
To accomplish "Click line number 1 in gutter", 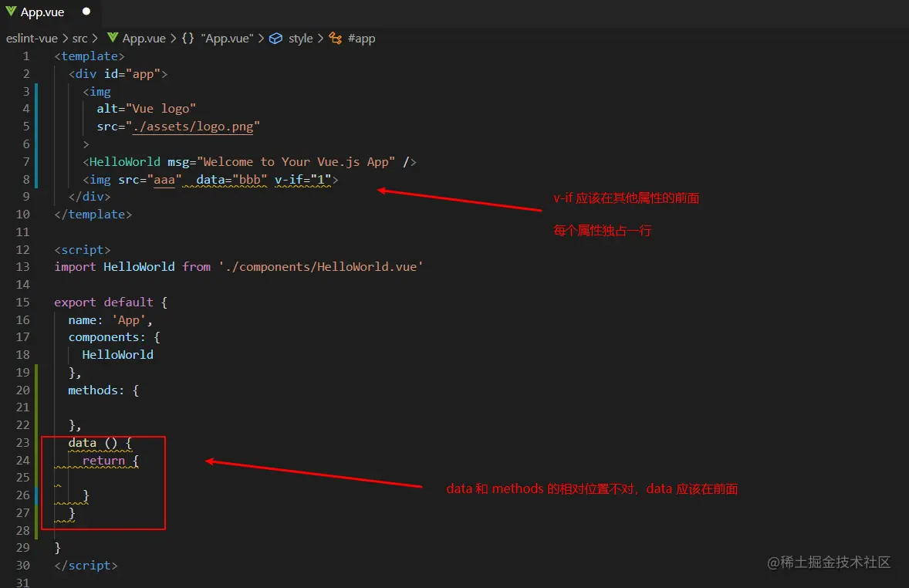I will coord(26,56).
